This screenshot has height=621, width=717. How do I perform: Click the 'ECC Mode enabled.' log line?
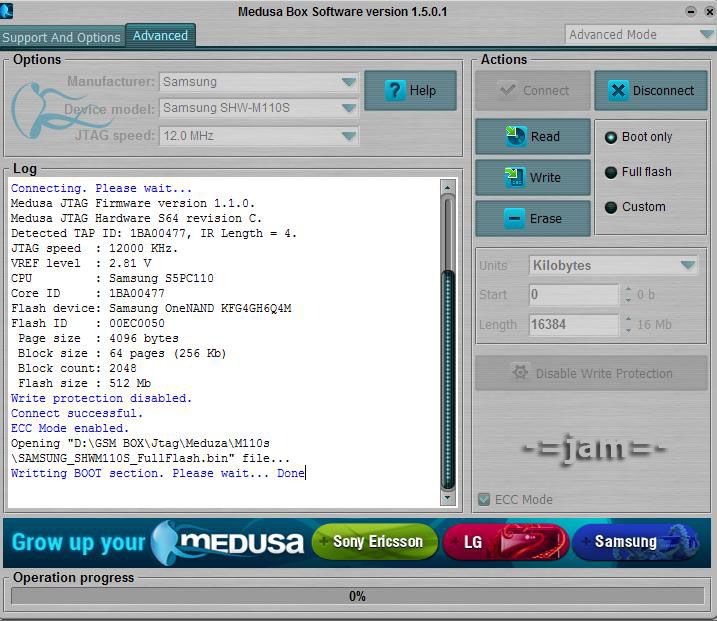point(70,428)
